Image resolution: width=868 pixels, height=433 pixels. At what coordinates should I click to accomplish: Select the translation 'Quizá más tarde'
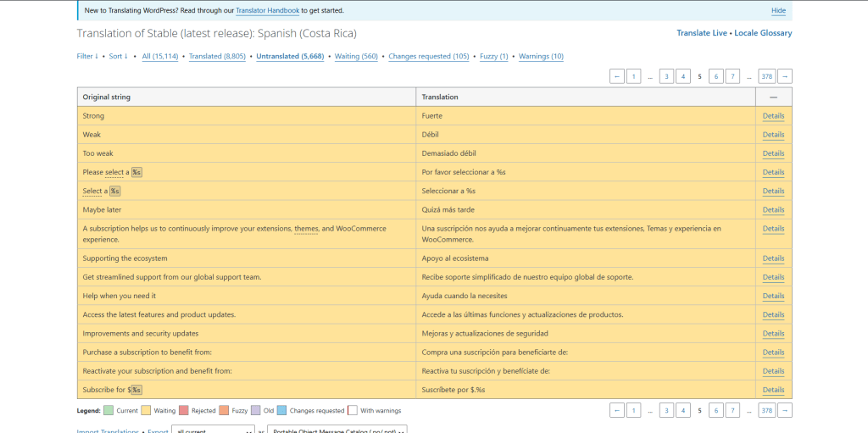(x=448, y=210)
